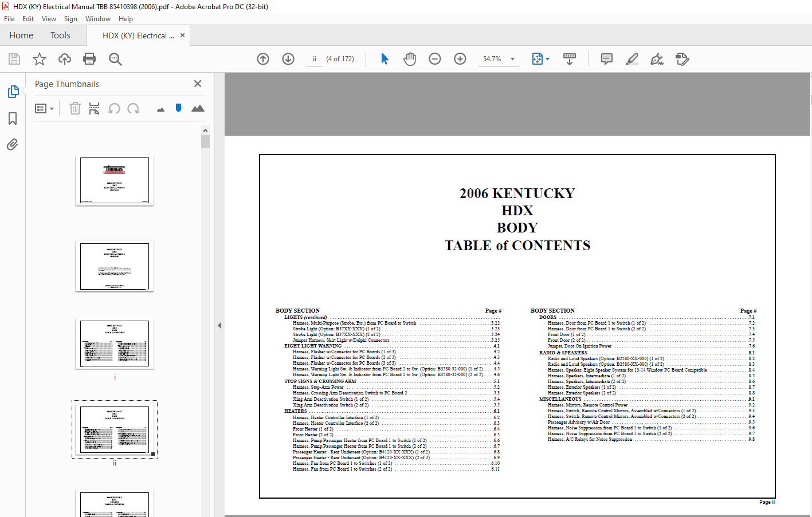Open the Edit menu

[28, 19]
